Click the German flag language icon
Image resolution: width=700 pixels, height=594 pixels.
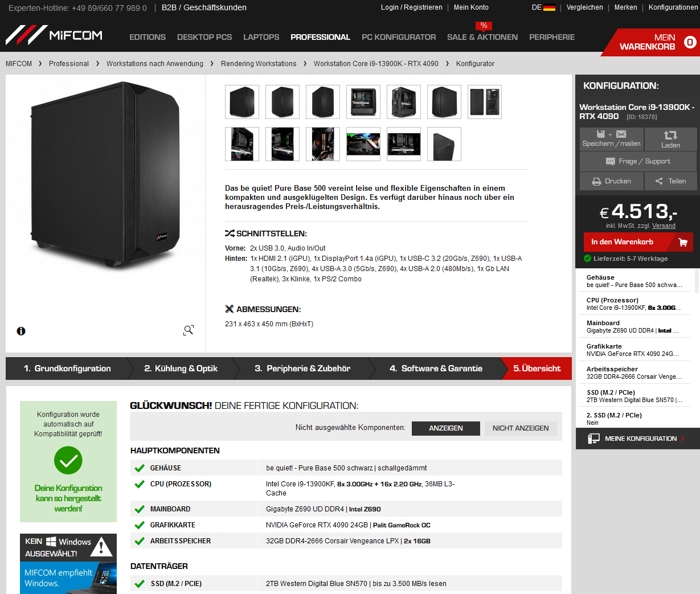[x=549, y=7]
